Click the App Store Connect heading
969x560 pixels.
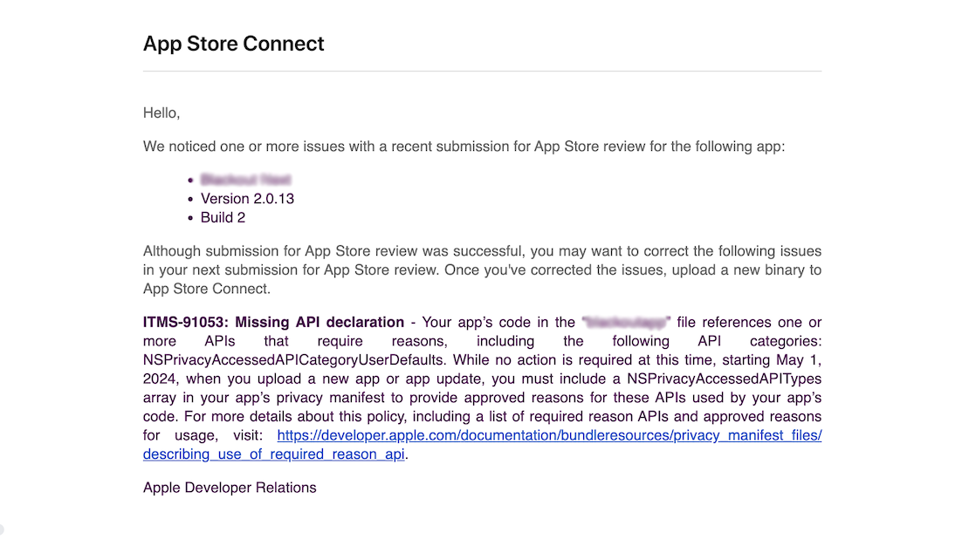coord(233,44)
